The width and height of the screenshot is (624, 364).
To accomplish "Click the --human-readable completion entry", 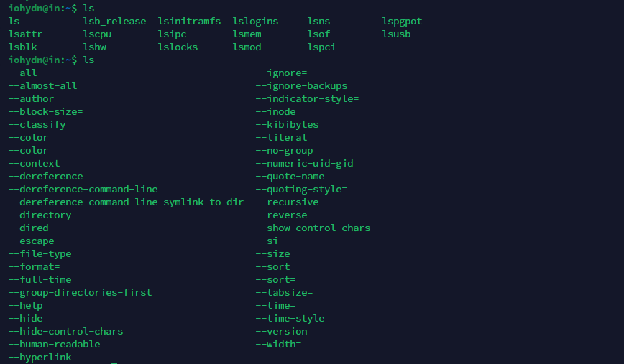I will point(54,344).
